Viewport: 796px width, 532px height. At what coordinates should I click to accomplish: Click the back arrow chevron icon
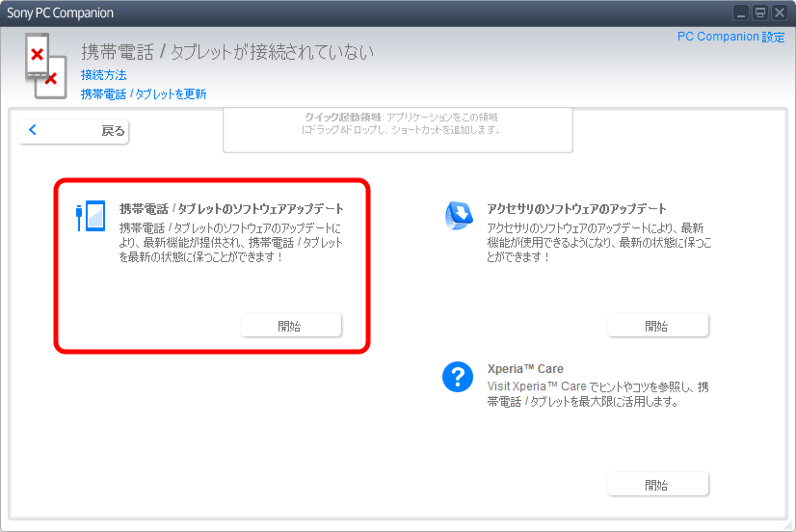(x=33, y=130)
